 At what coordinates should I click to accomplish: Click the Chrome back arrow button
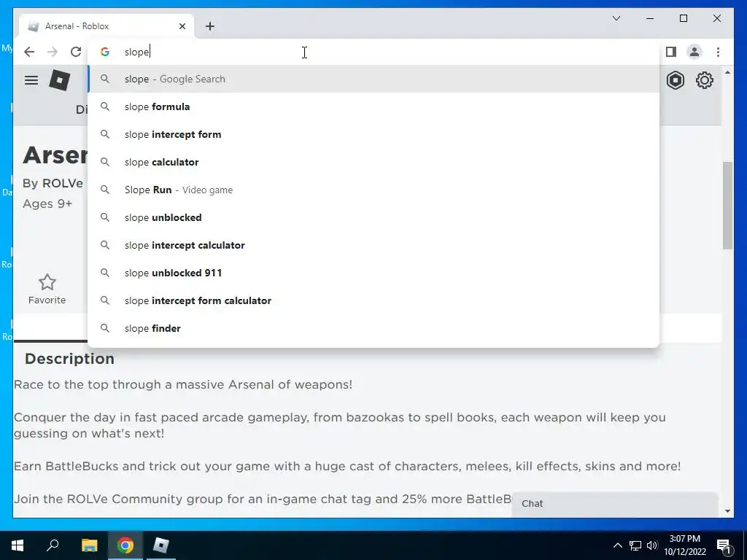(x=29, y=52)
